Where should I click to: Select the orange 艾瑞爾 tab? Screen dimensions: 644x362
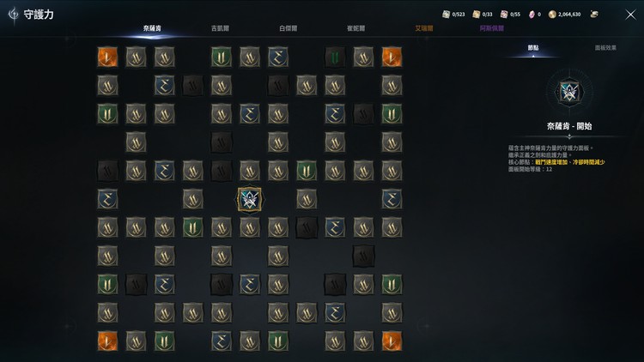(x=424, y=28)
